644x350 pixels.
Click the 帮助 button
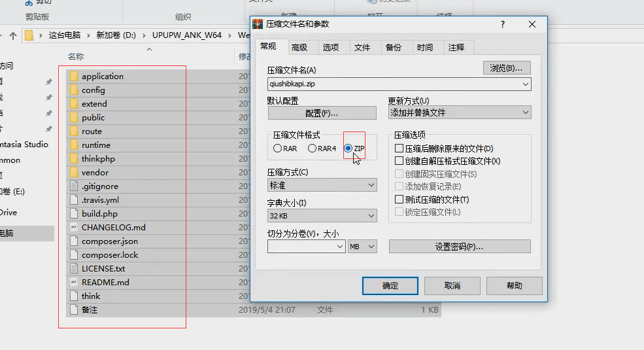point(514,286)
